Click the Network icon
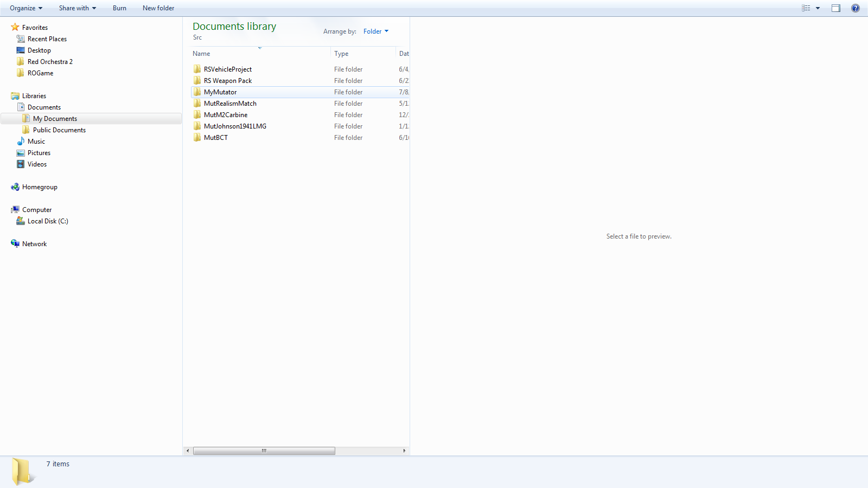 pyautogui.click(x=15, y=243)
